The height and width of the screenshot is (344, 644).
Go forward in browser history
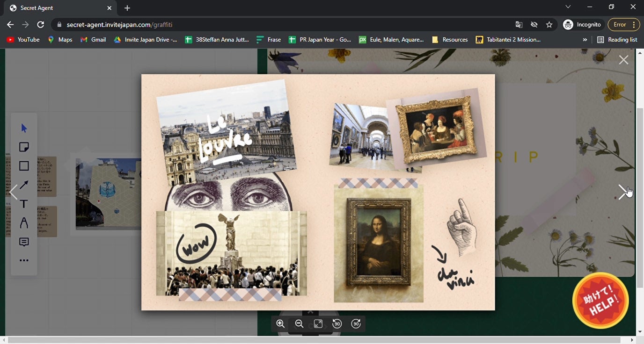[x=25, y=25]
